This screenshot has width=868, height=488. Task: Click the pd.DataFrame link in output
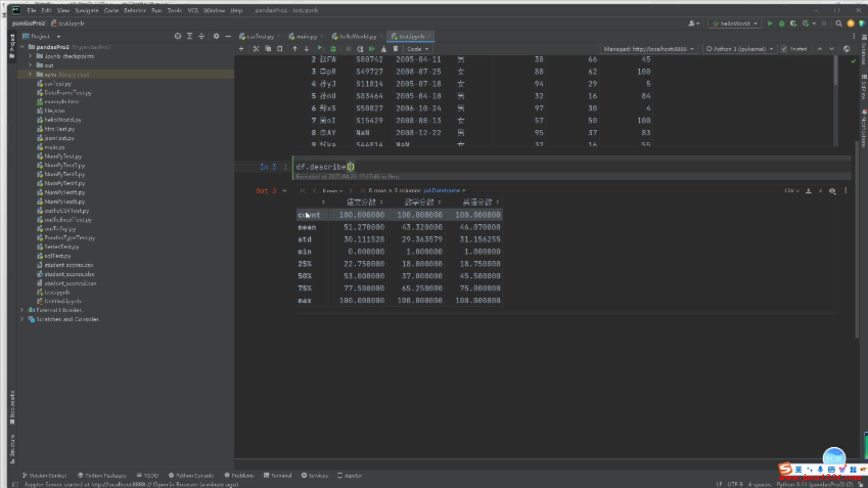(442, 191)
